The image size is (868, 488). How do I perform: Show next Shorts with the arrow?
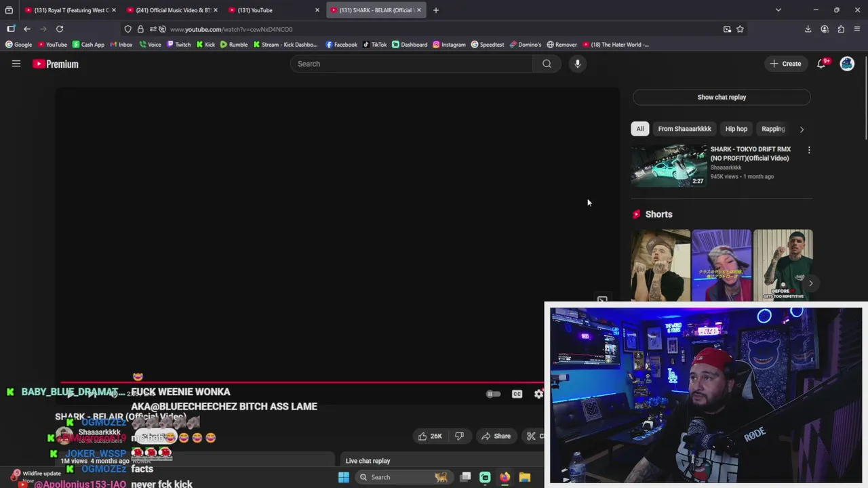[810, 283]
